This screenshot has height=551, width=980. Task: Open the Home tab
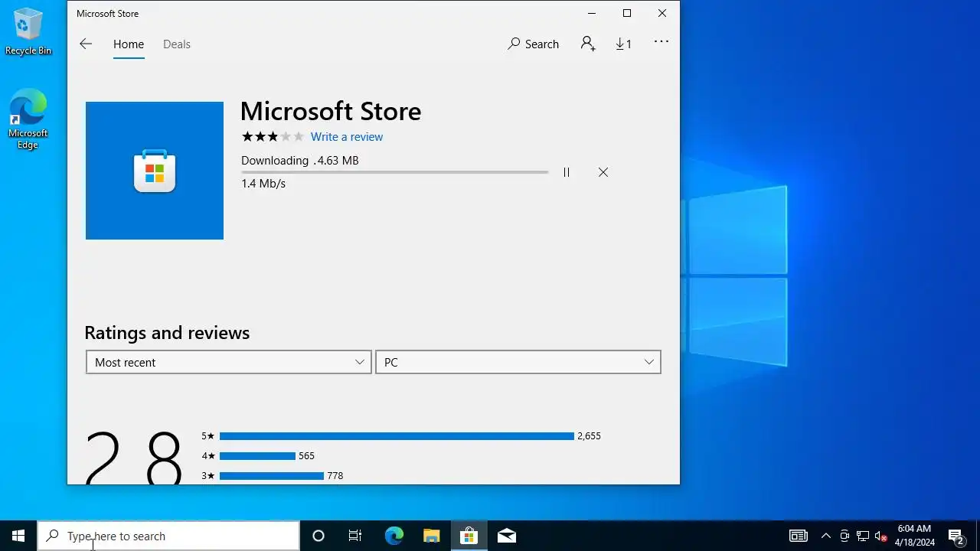(x=129, y=44)
